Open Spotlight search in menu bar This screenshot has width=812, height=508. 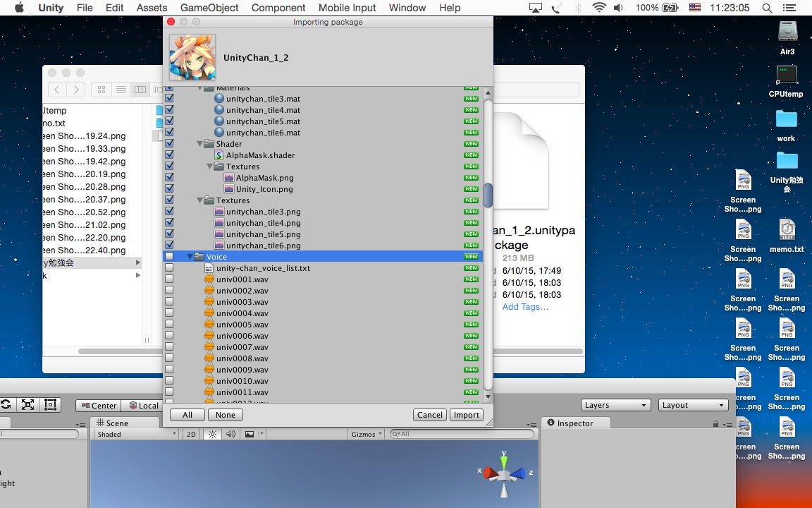(x=768, y=8)
